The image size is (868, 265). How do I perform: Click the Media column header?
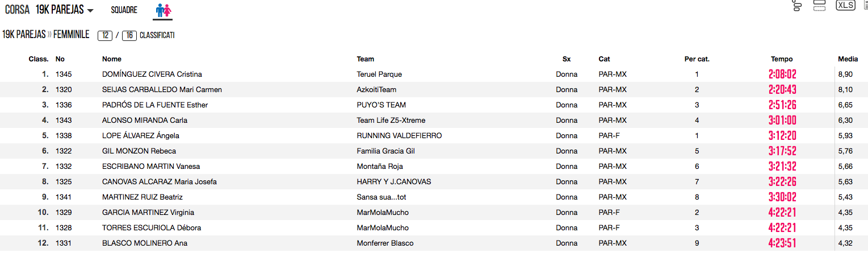848,59
